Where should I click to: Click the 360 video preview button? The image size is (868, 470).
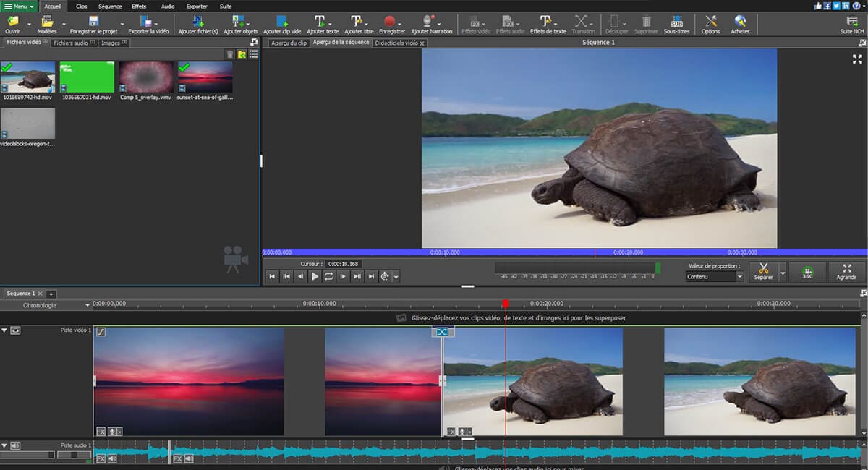point(807,272)
